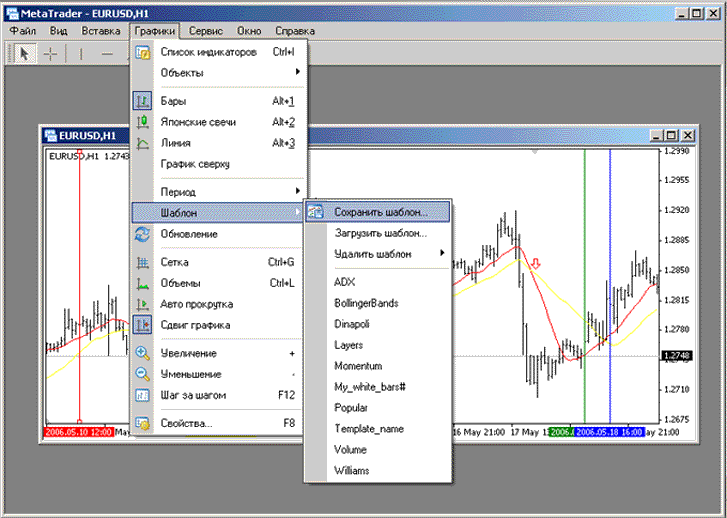
Task: Toggle Объемы volumes display
Action: pyautogui.click(x=218, y=283)
